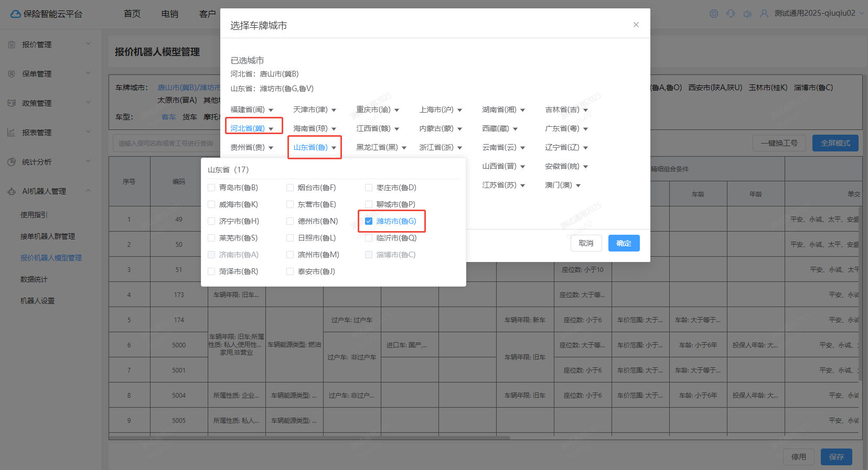Image resolution: width=868 pixels, height=470 pixels.
Task: Expand 湖南省(湘) dropdown
Action: coord(503,110)
